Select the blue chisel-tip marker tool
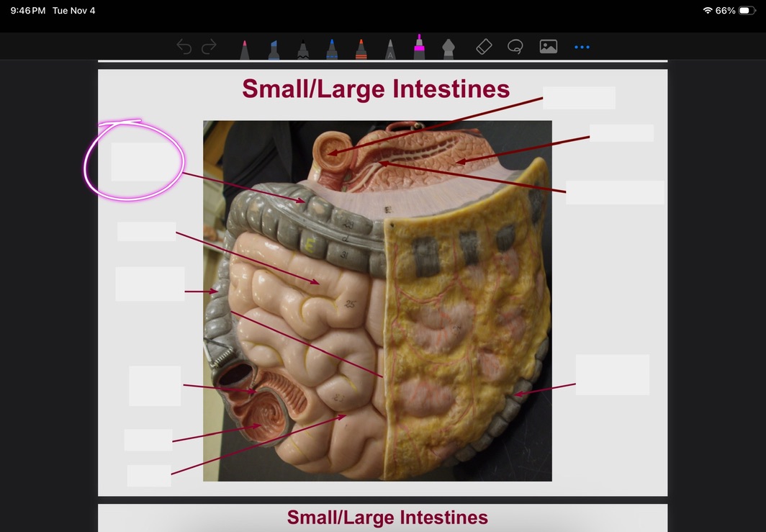 [x=274, y=49]
